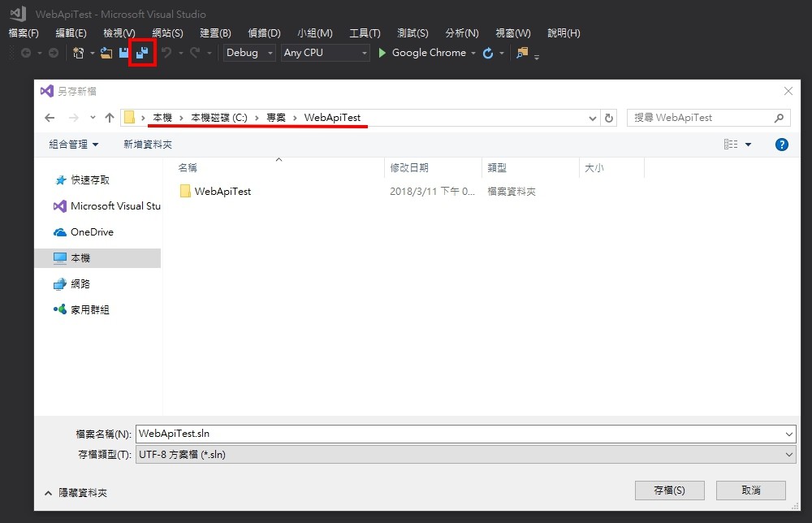Open the view options dropdown arrow
Image resolution: width=812 pixels, height=523 pixels.
pos(749,145)
